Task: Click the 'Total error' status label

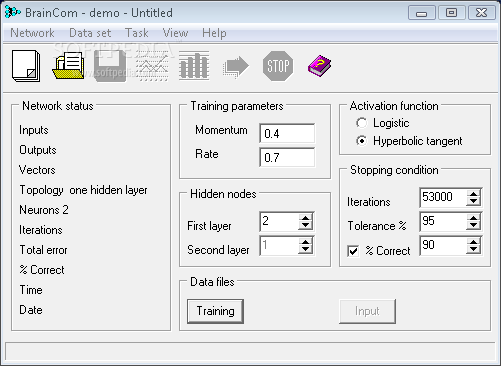Action: pos(43,250)
